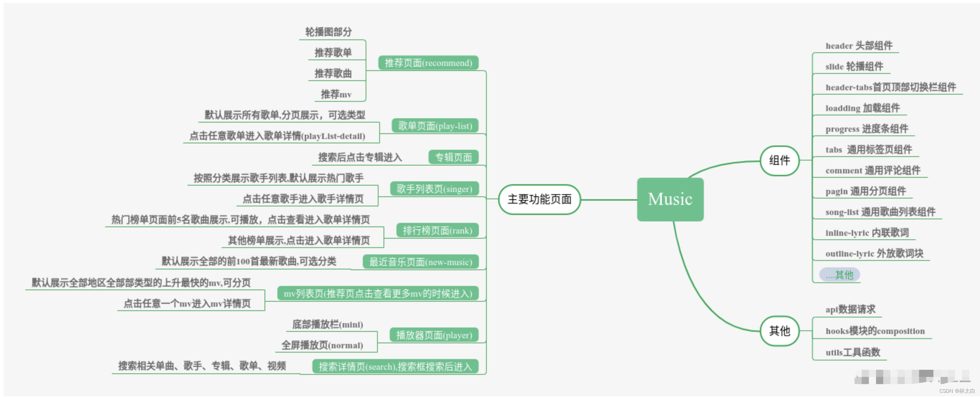Select 搜索相关单曲、歌手、专辑 leaf
The image size is (980, 397).
pyautogui.click(x=202, y=366)
